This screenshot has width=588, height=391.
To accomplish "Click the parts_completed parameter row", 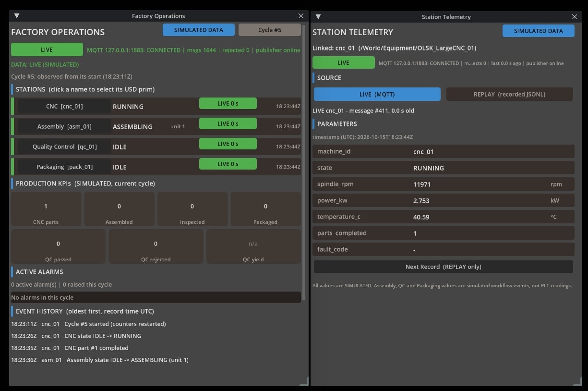I will pos(444,233).
